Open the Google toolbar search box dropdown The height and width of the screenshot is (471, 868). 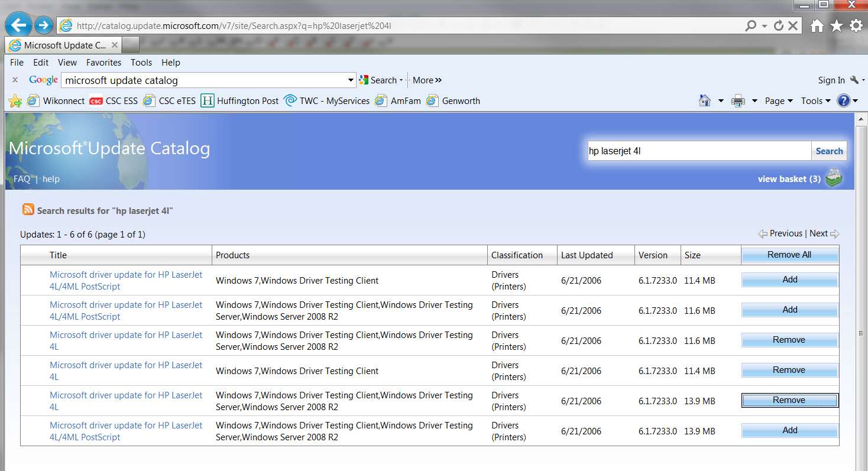click(x=351, y=80)
